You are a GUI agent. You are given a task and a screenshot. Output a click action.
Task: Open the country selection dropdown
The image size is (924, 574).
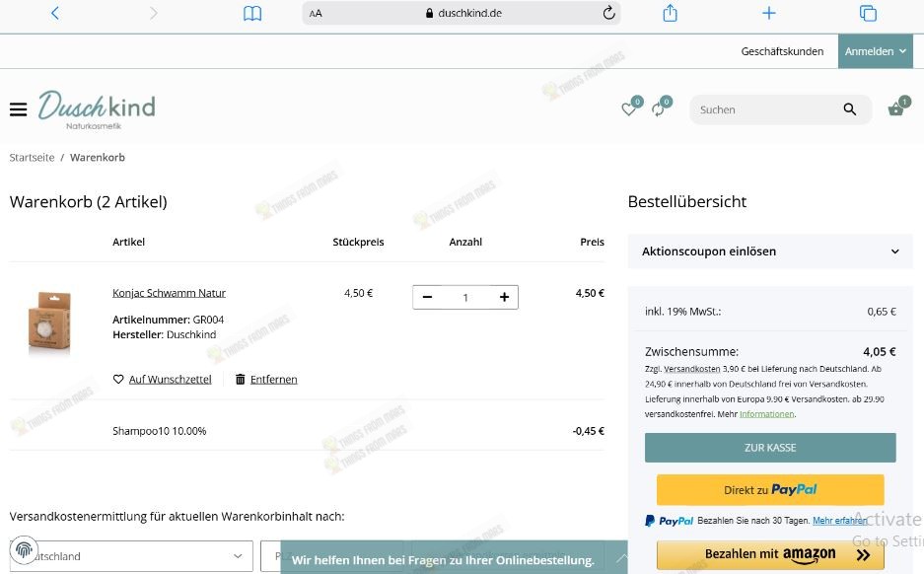pyautogui.click(x=131, y=556)
